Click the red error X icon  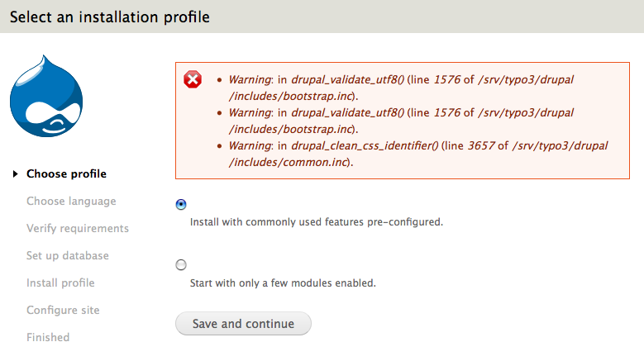point(193,80)
